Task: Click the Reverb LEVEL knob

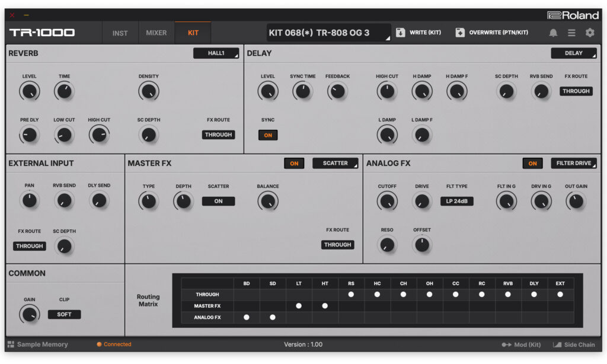Action: point(29,91)
